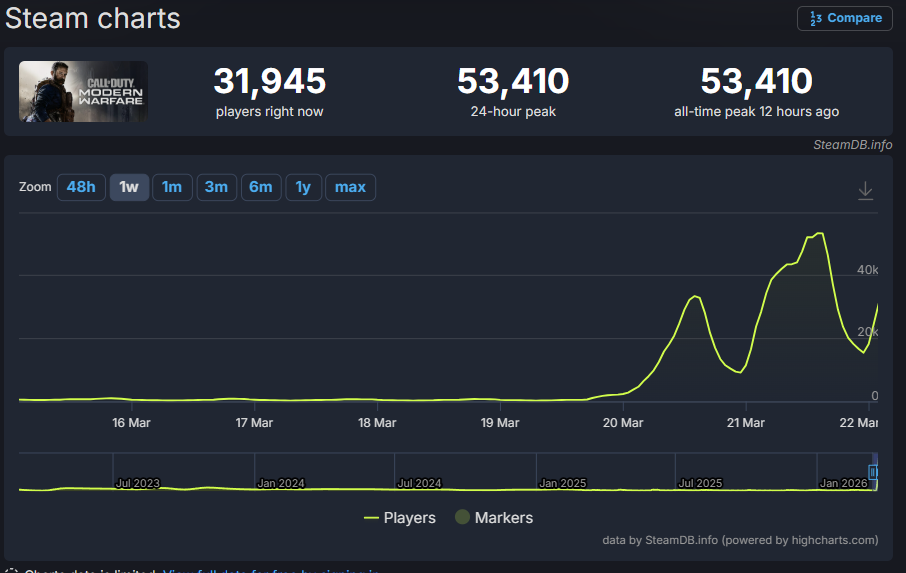Click Jan 2024 in the navigator timeline
The image size is (906, 573).
point(281,483)
